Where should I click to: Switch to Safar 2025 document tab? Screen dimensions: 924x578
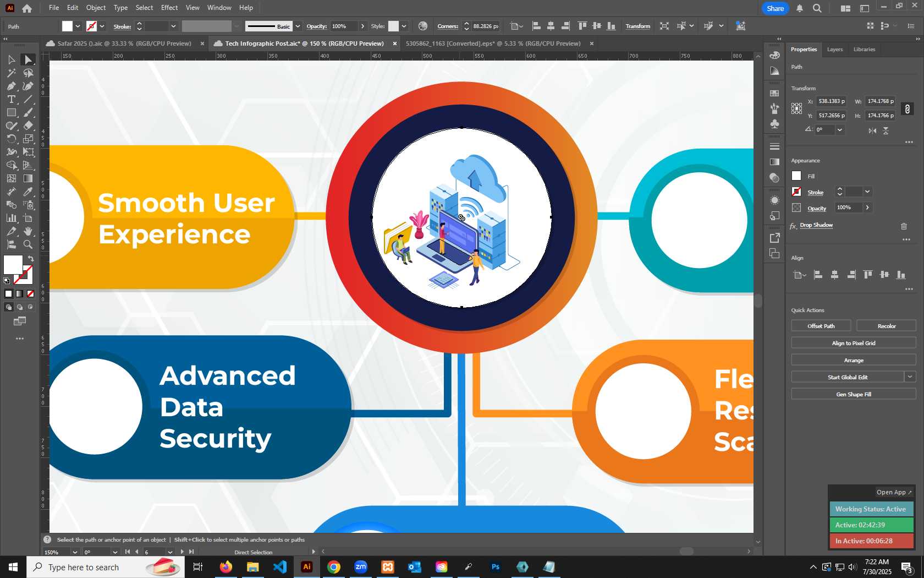[x=124, y=43]
